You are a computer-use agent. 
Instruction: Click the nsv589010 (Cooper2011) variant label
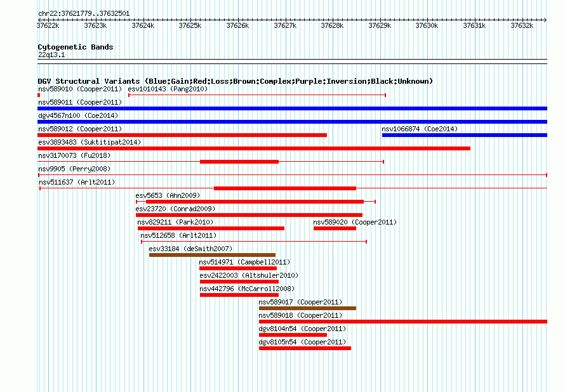click(x=80, y=89)
